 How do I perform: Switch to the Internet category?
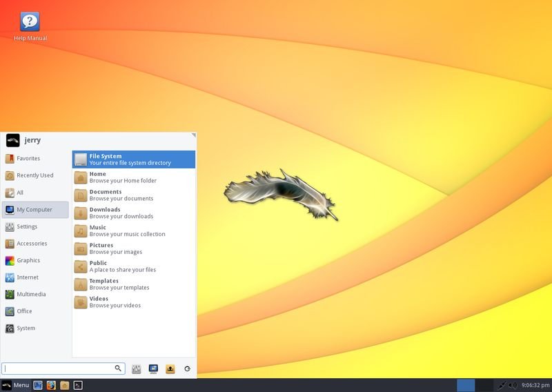click(28, 277)
